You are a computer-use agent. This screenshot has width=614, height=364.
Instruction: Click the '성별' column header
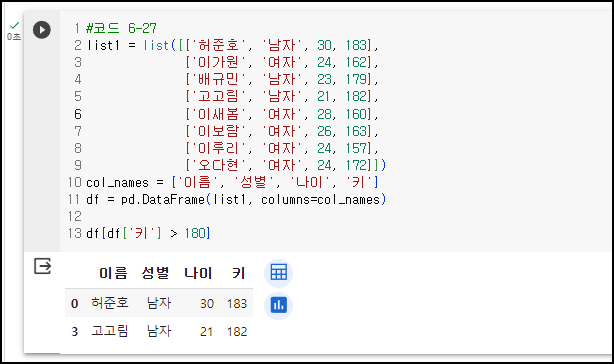[x=155, y=273]
